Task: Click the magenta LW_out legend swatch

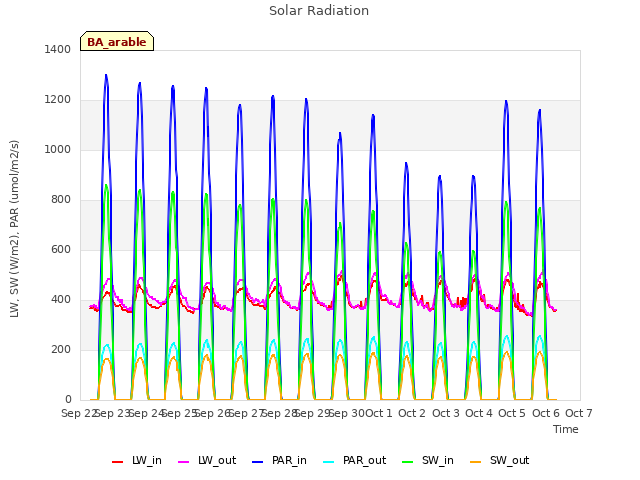Action: (x=184, y=462)
